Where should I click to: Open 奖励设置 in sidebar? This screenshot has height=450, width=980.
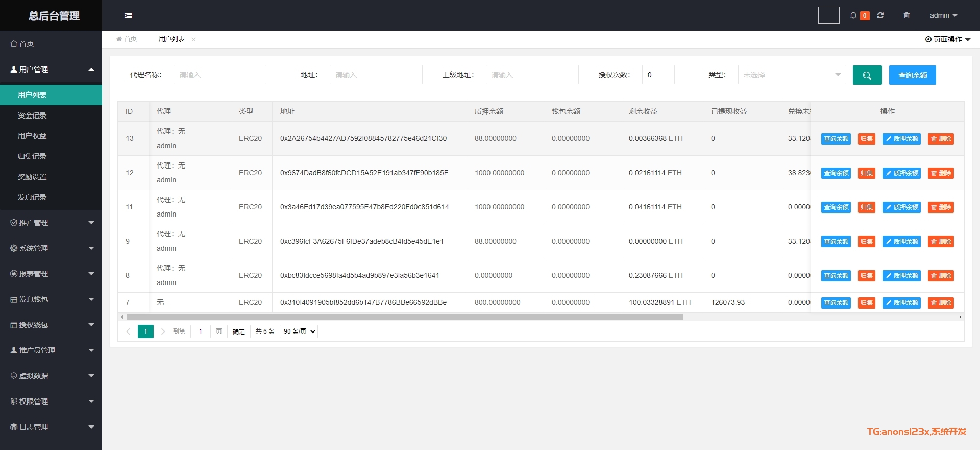[51, 177]
